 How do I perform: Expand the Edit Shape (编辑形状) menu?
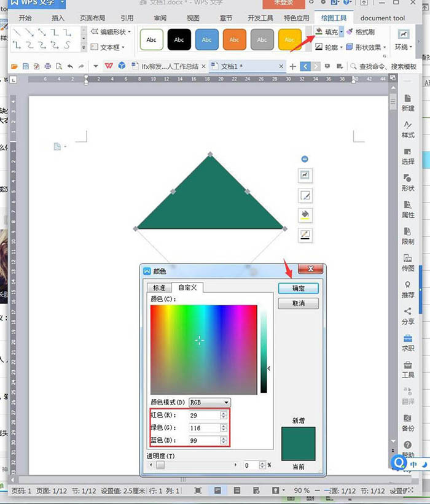click(x=111, y=32)
